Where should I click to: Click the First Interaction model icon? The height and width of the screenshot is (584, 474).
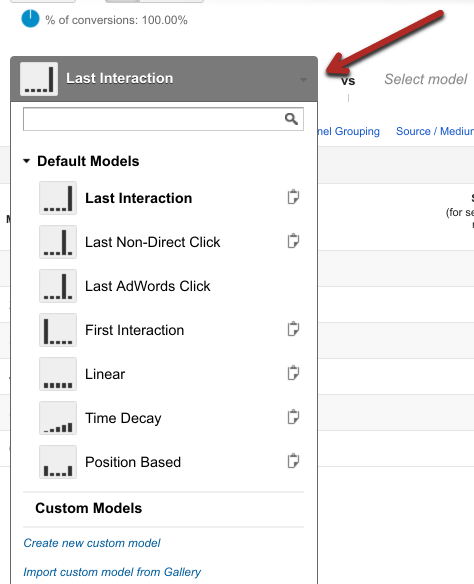(58, 330)
